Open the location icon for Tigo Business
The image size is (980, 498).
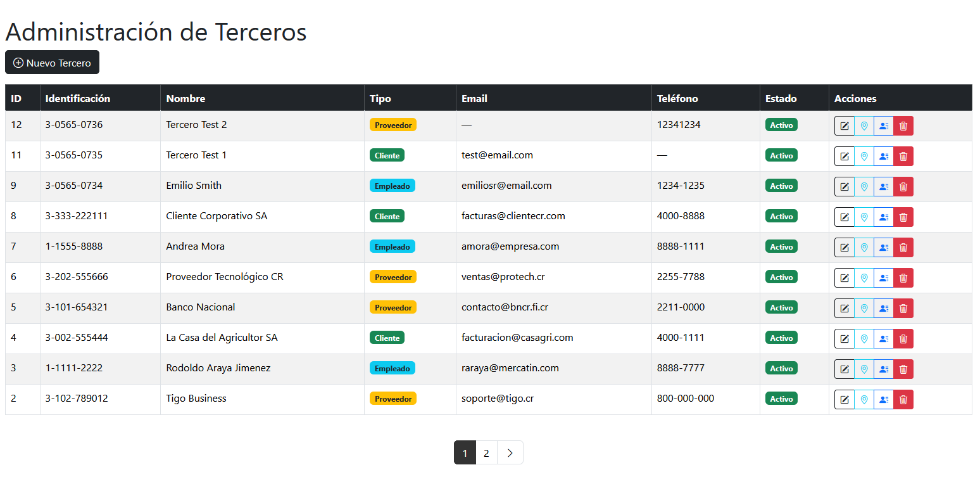[x=864, y=400]
